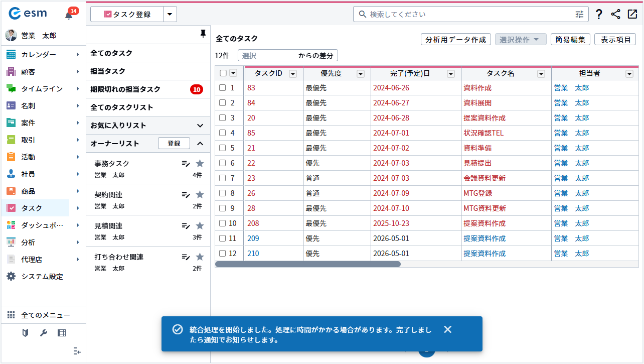
Task: Check the select-all checkbox in table header
Action: (x=223, y=73)
